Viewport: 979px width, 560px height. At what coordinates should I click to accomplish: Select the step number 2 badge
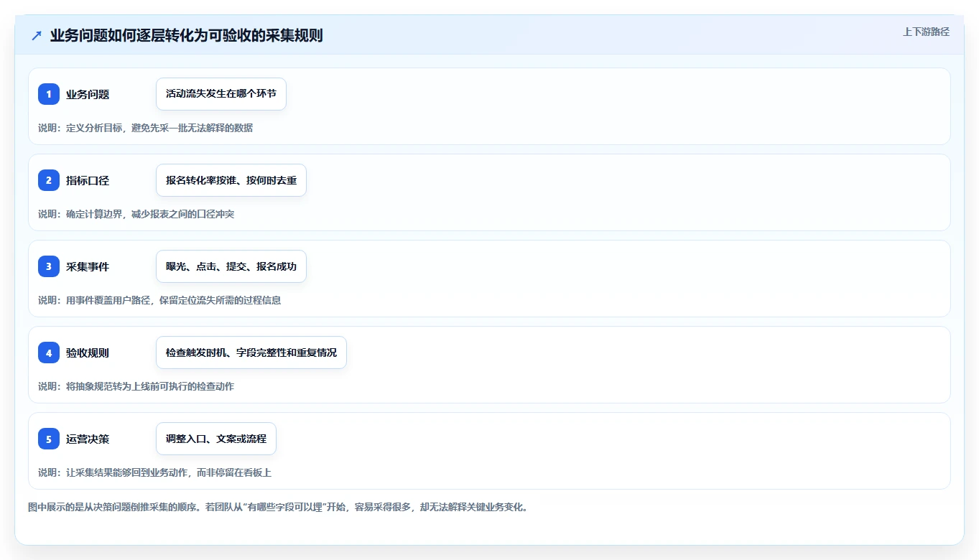[x=49, y=180]
